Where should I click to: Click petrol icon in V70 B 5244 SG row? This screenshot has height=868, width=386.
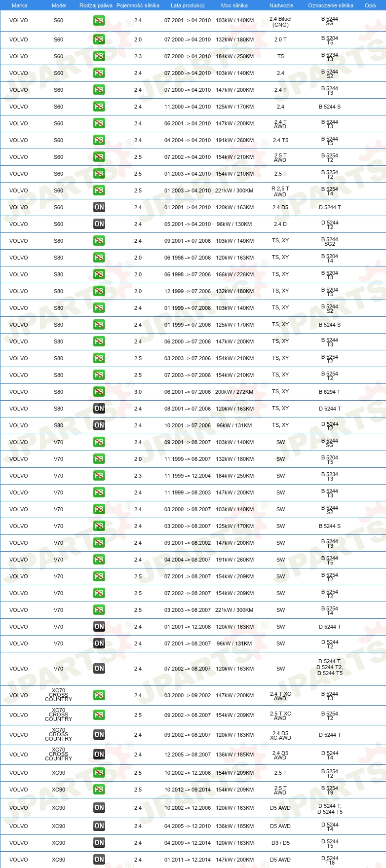(99, 442)
